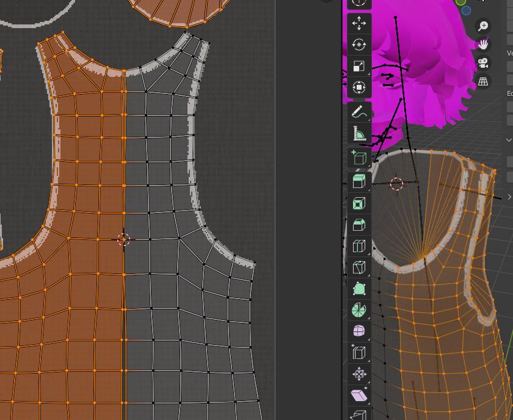Viewport: 513px width, 420px height.
Task: Collapse the sidebar panel with down chevron
Action: click(x=509, y=140)
